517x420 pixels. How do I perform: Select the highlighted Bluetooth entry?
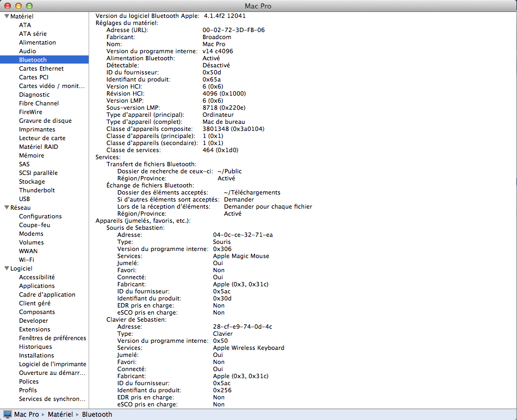click(x=44, y=60)
